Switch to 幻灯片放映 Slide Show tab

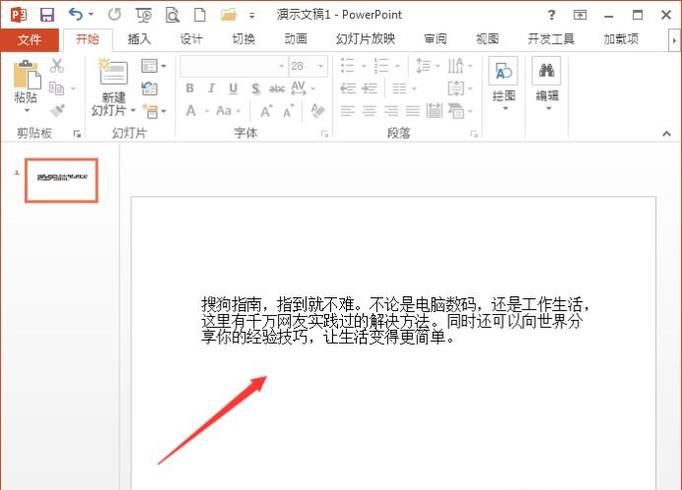point(365,39)
